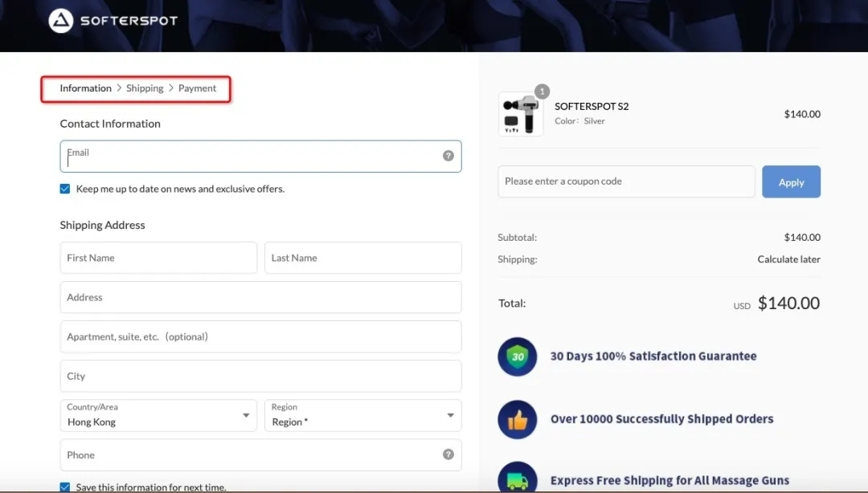Click the total amount USD $140.00
This screenshot has height=493, width=868.
pos(776,304)
